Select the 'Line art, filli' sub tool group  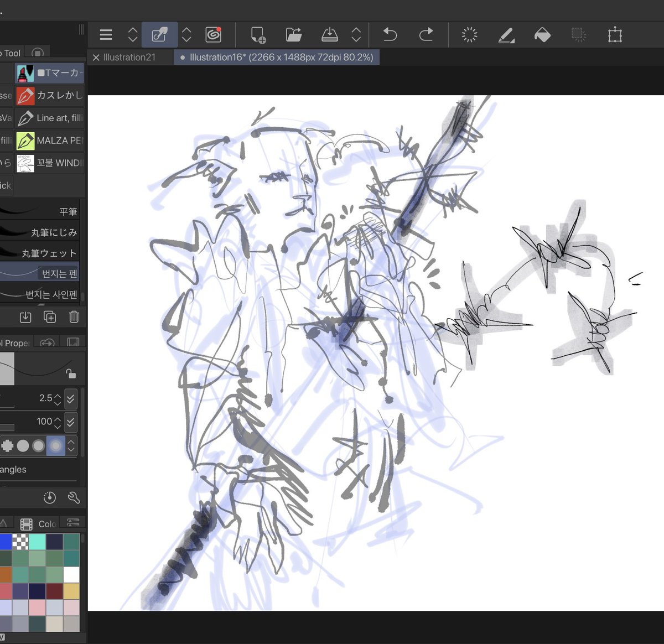coord(49,118)
